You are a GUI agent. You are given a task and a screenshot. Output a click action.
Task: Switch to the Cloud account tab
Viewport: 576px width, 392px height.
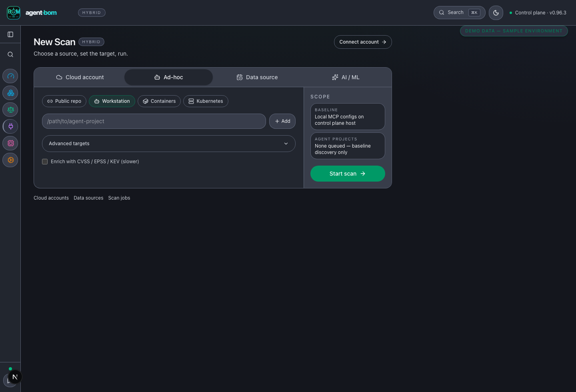coord(80,77)
